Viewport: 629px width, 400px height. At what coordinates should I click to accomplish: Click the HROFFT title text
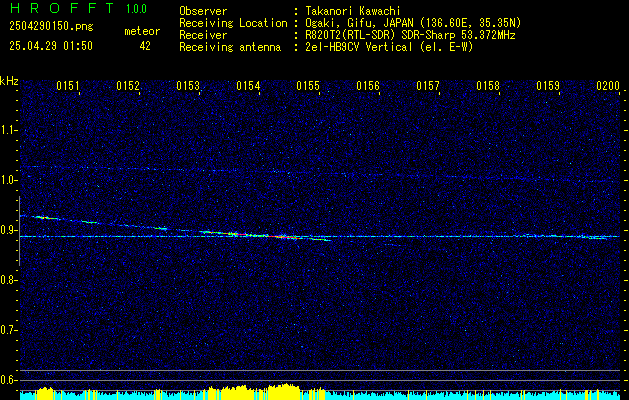click(62, 8)
